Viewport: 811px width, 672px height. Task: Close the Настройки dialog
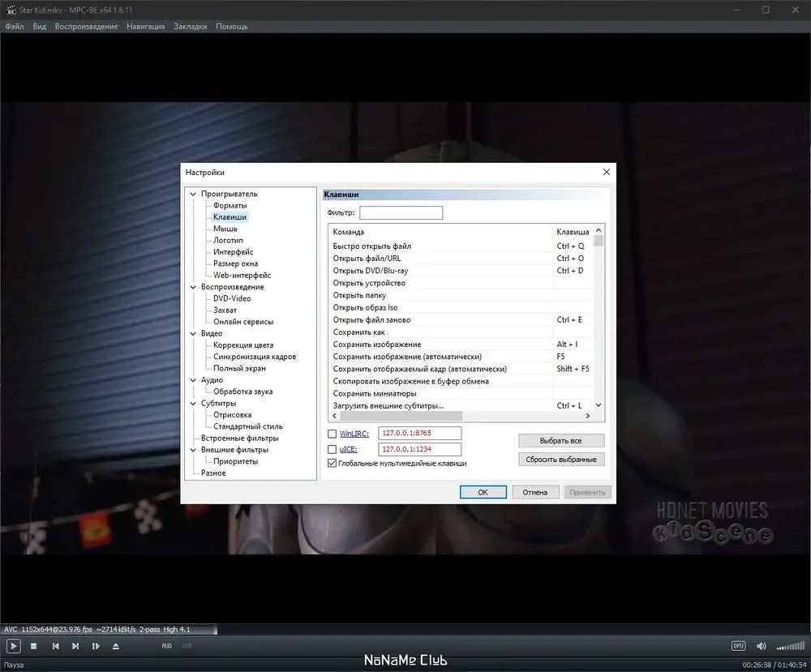607,172
